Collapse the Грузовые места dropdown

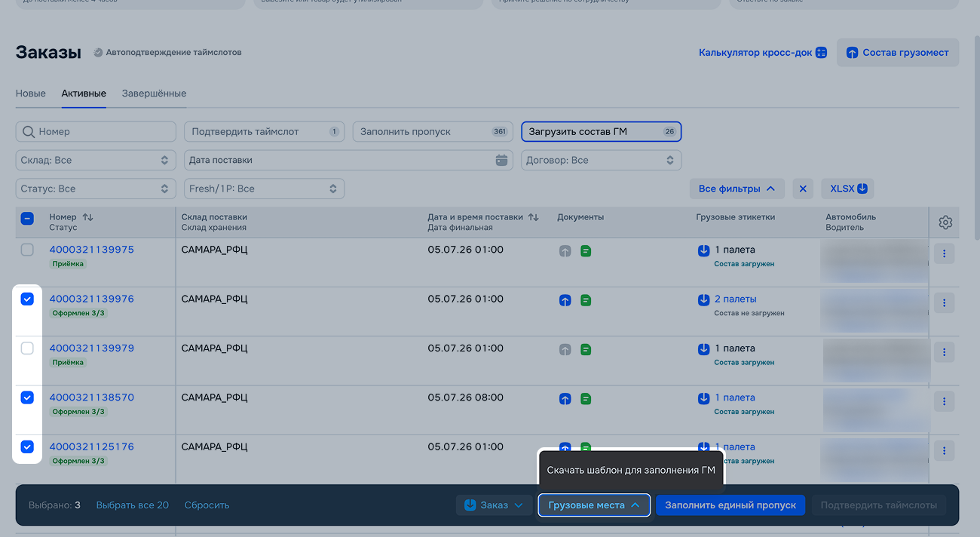[x=594, y=505]
